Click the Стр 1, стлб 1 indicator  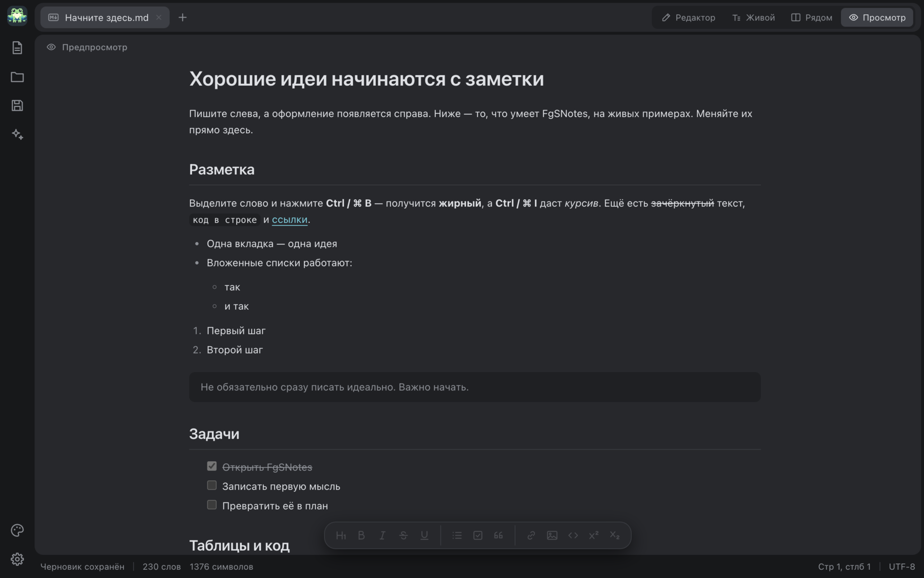(x=844, y=567)
